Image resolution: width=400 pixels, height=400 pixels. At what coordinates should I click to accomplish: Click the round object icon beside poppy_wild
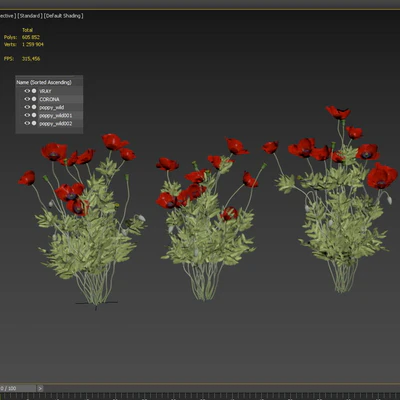(x=34, y=107)
